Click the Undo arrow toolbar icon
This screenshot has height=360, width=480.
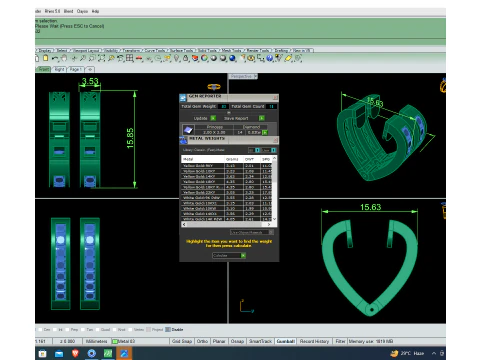pyautogui.click(x=55, y=58)
